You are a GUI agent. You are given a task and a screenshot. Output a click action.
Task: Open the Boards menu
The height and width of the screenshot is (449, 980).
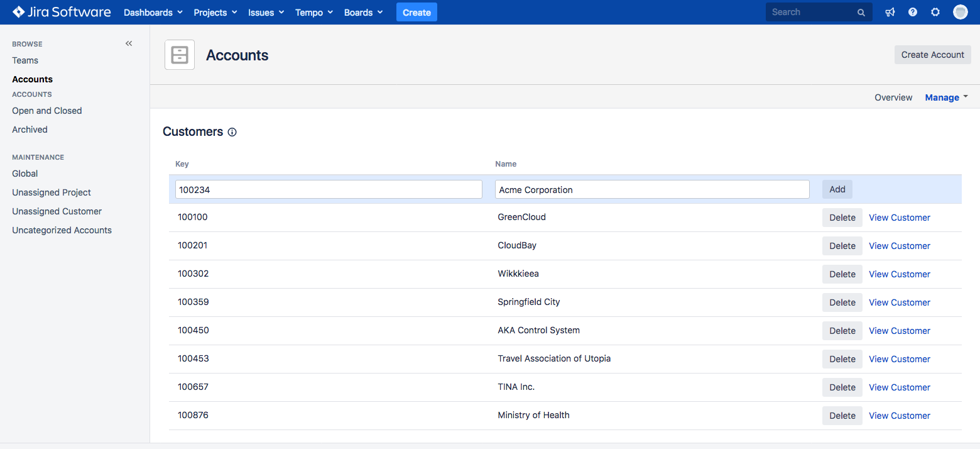click(x=363, y=13)
